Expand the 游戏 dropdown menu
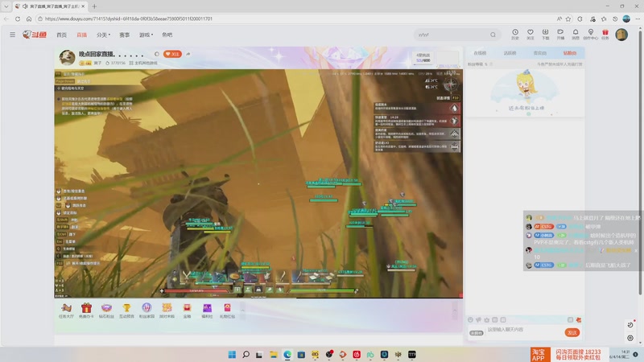Screen dimensions: 644x362 click(x=146, y=35)
